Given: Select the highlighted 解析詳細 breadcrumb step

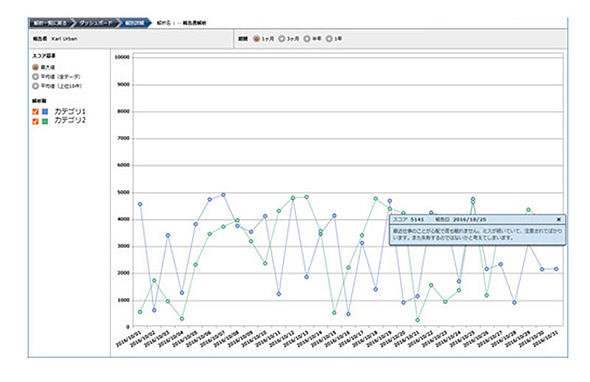Looking at the screenshot, I should [x=134, y=23].
